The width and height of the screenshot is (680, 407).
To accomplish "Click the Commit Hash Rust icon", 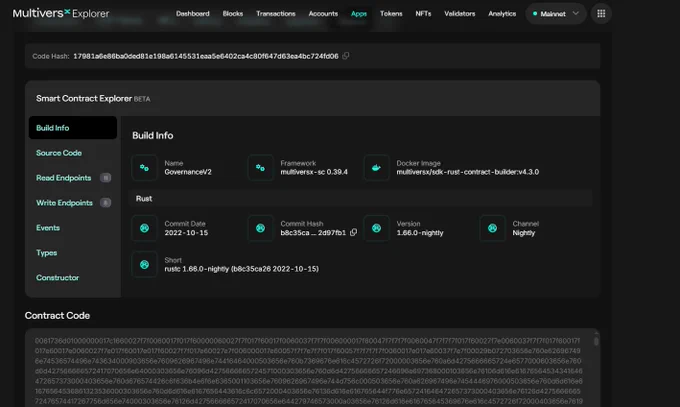I will point(260,228).
